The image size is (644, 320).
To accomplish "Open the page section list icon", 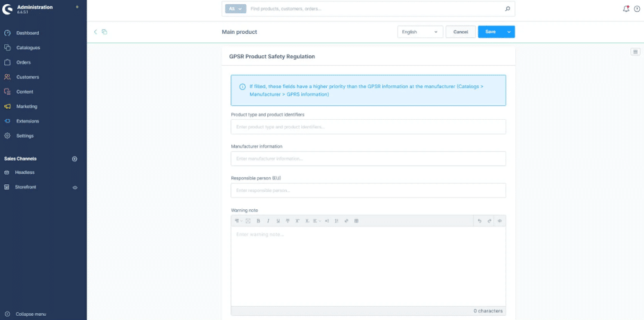I will point(636,51).
